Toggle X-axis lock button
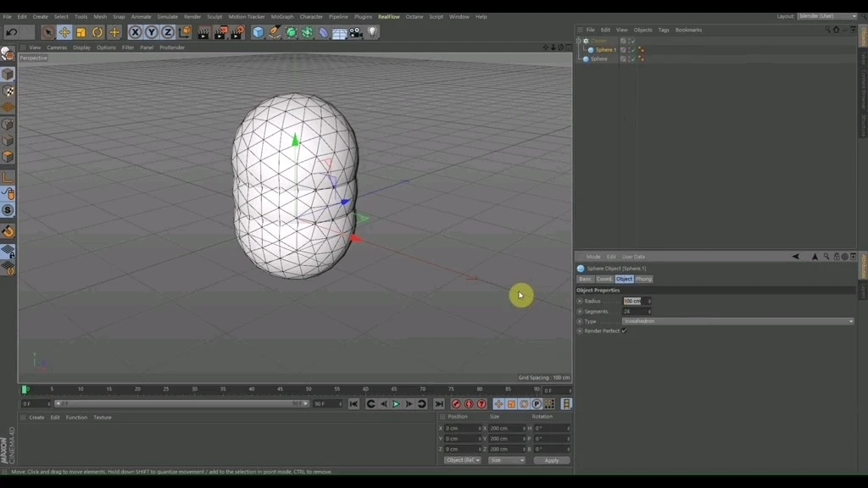Viewport: 868px width, 488px height. [135, 32]
